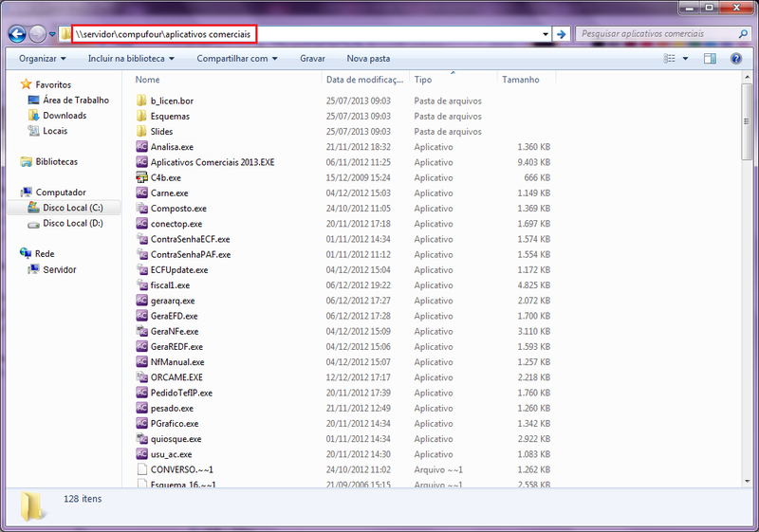Click the help question mark icon
The height and width of the screenshot is (532, 759).
pos(735,59)
